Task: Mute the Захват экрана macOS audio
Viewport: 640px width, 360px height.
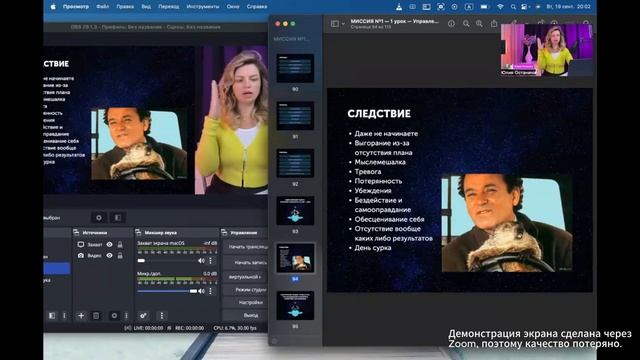Action: coord(201,260)
